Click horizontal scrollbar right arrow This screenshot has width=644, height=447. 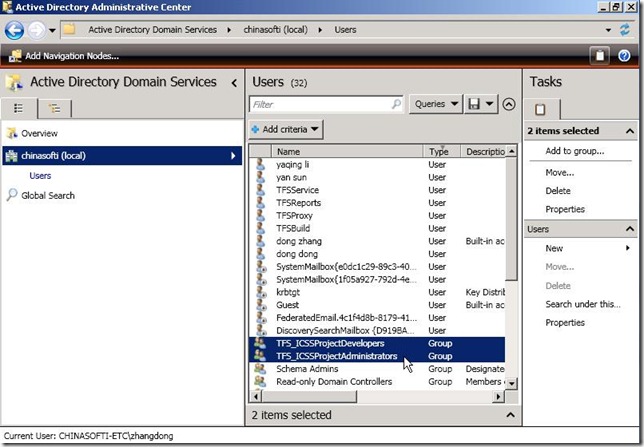[498, 396]
